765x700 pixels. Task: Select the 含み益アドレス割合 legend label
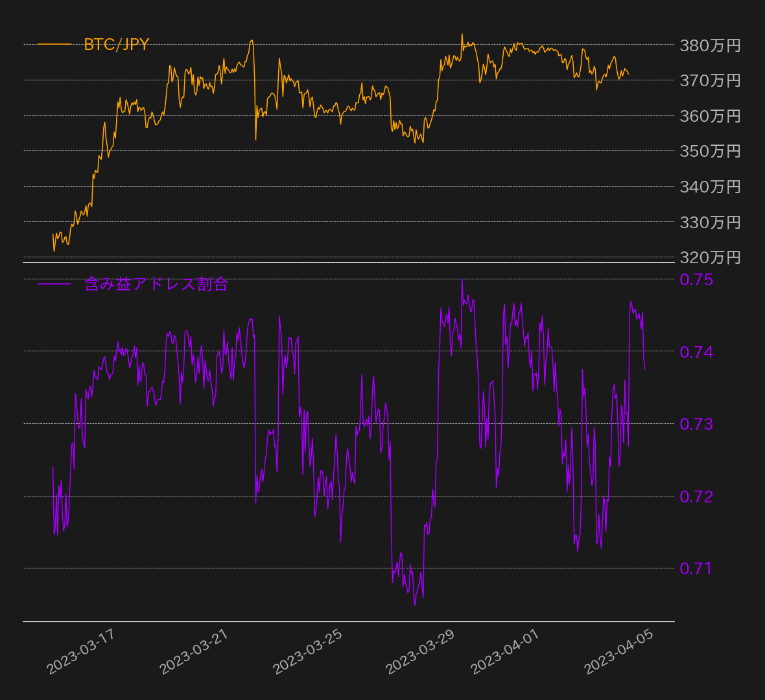(156, 284)
